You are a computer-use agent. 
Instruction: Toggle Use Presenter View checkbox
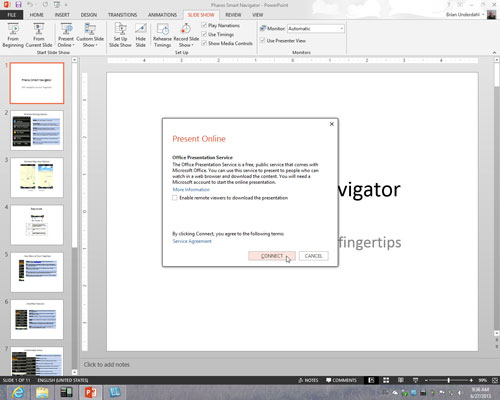(263, 40)
